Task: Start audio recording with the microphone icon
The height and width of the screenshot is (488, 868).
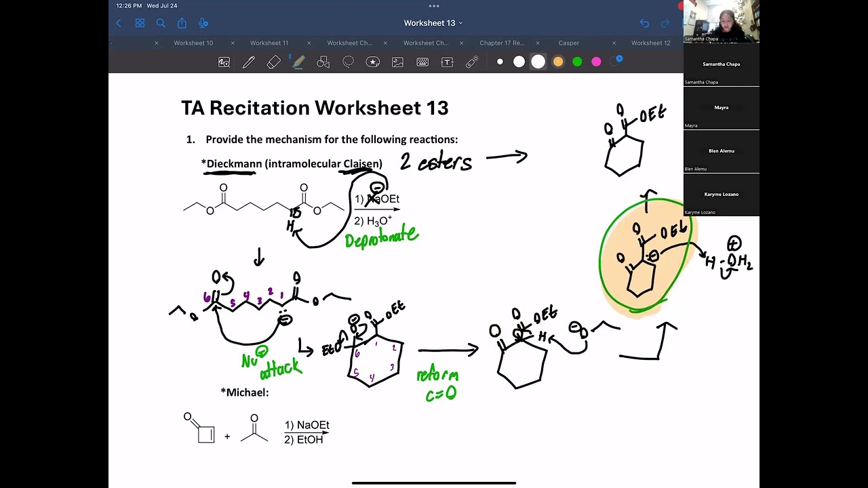Action: [203, 23]
